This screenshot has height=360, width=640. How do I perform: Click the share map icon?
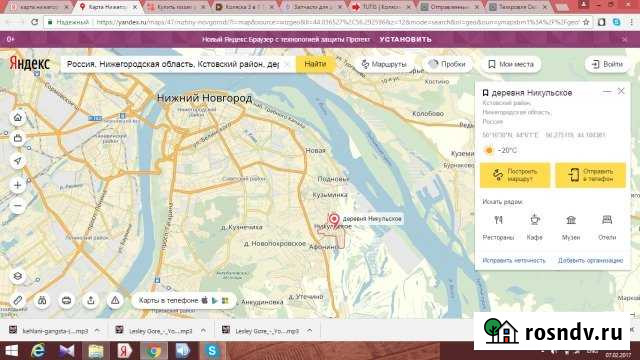point(91,301)
